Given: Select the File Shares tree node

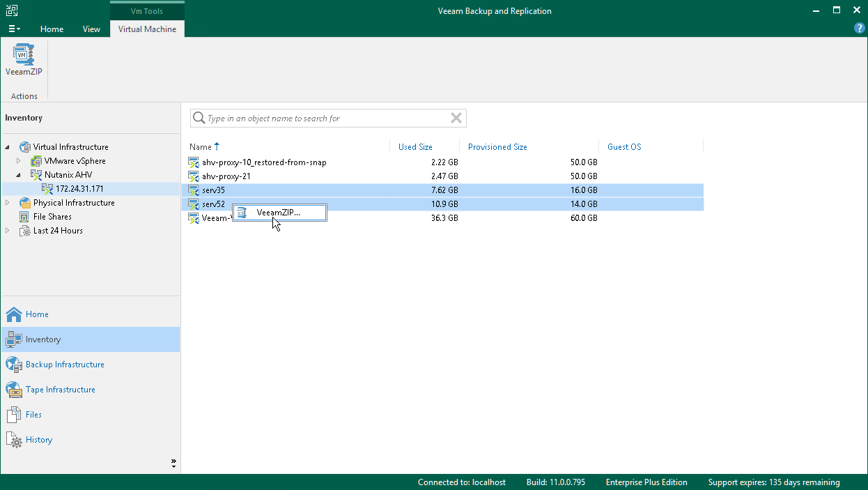Looking at the screenshot, I should point(52,217).
